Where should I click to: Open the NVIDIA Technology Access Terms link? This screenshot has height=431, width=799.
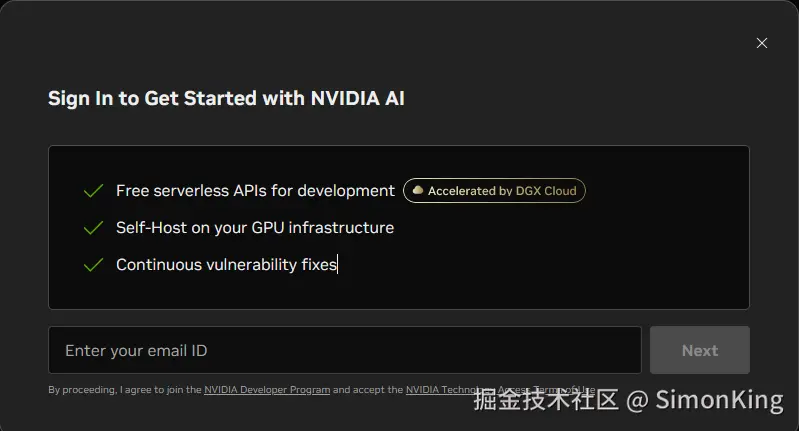click(x=438, y=390)
